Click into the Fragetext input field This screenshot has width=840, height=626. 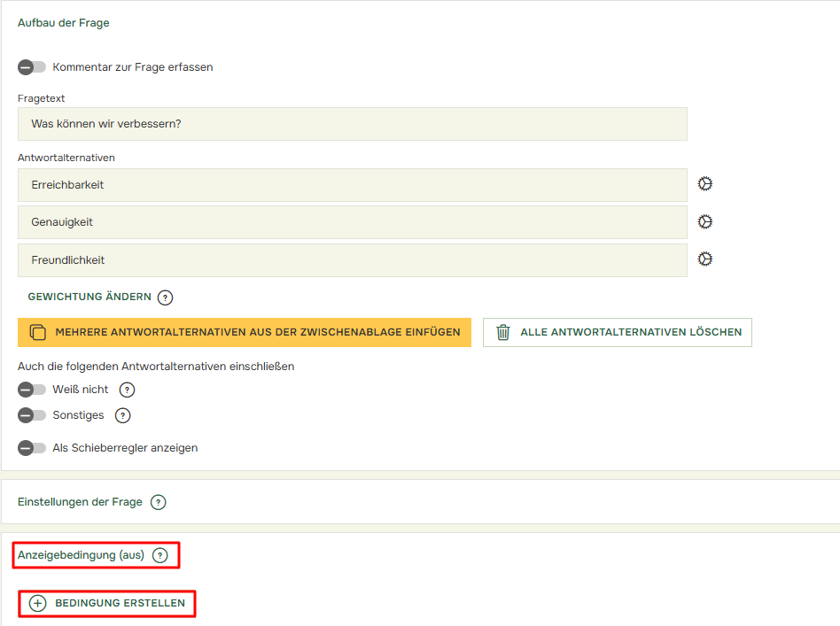coord(352,124)
